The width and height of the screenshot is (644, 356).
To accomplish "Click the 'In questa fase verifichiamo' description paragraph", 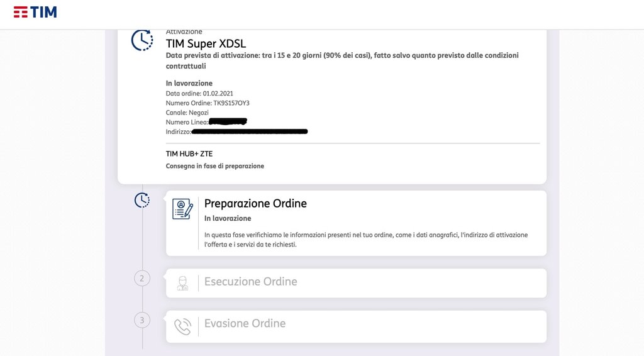I will tap(366, 240).
